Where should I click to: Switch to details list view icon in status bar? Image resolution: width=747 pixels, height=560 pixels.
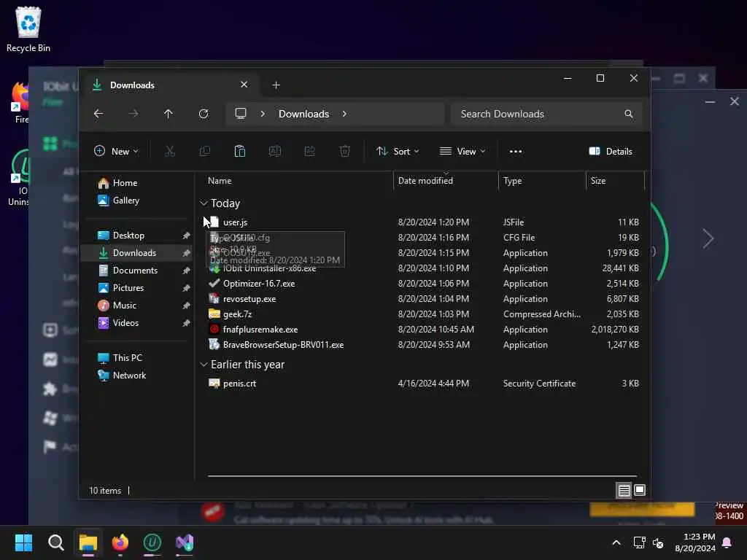pyautogui.click(x=624, y=490)
